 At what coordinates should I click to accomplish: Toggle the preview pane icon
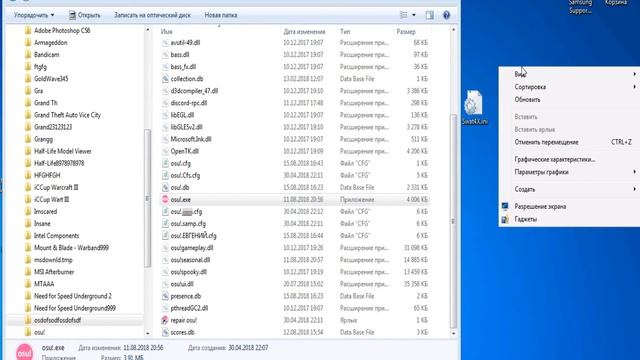[x=429, y=15]
